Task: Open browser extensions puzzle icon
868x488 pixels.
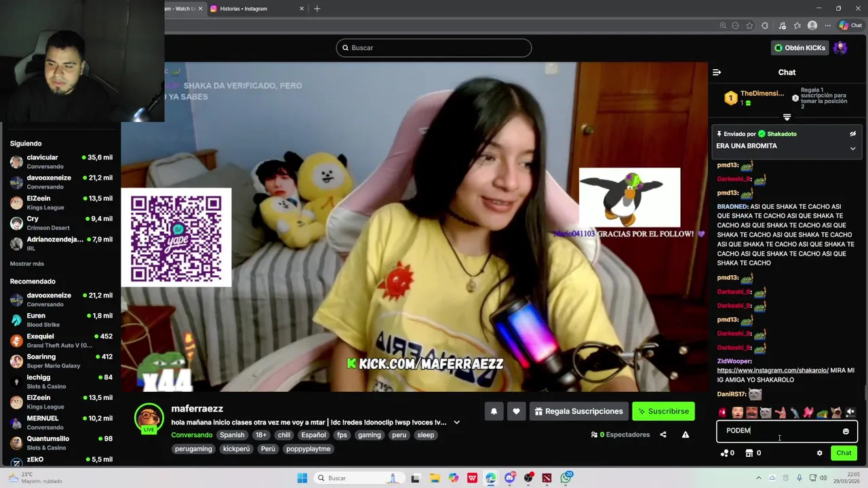Action: tap(765, 26)
